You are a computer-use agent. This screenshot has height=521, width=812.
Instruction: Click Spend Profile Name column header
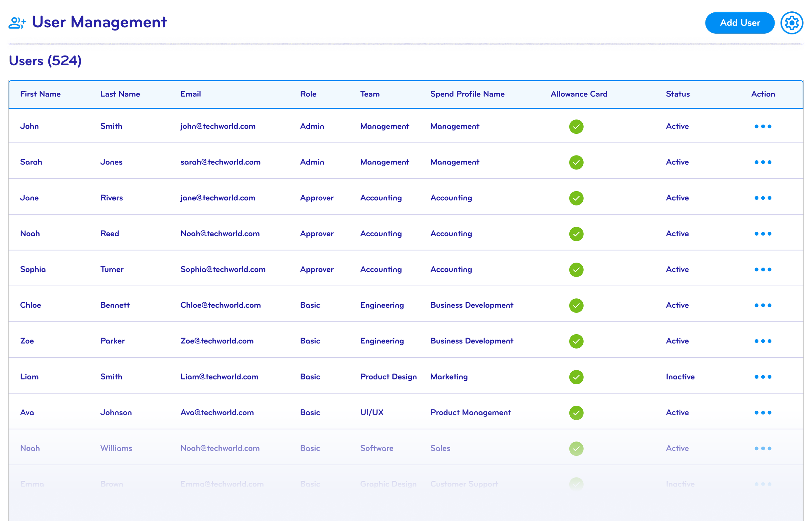[467, 94]
